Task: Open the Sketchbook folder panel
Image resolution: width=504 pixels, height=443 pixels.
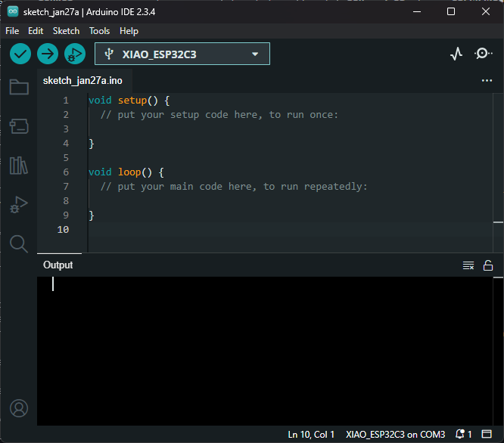Action: coord(19,88)
